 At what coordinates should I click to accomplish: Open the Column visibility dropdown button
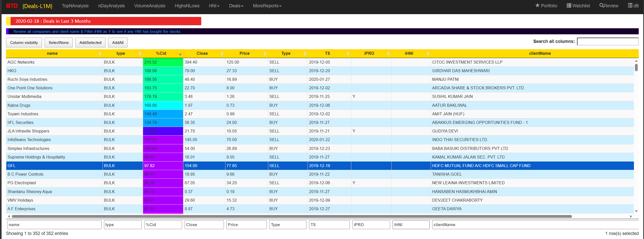(x=24, y=42)
